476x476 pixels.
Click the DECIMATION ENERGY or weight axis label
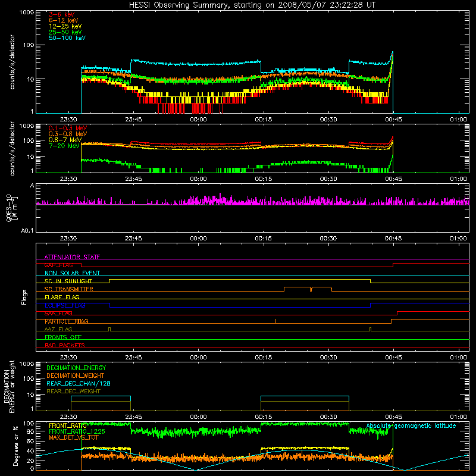pos(9,386)
